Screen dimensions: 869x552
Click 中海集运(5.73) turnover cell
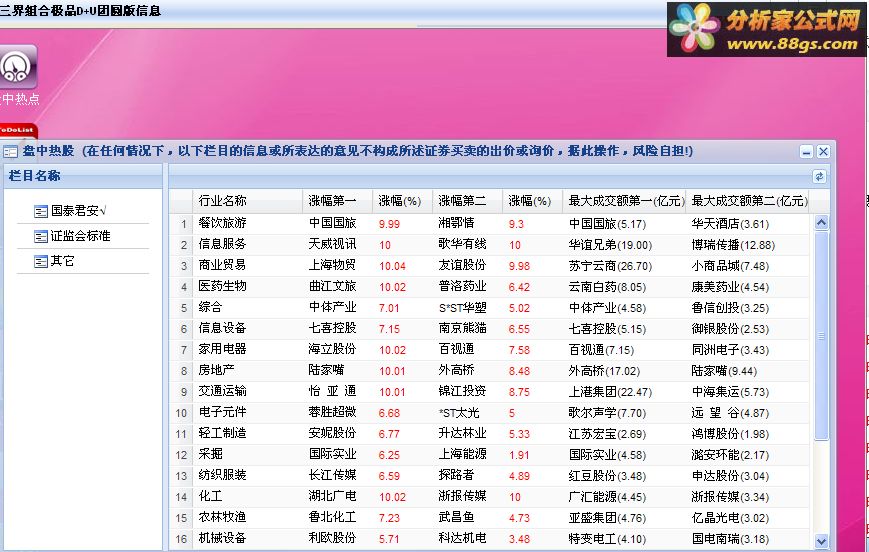(x=730, y=392)
